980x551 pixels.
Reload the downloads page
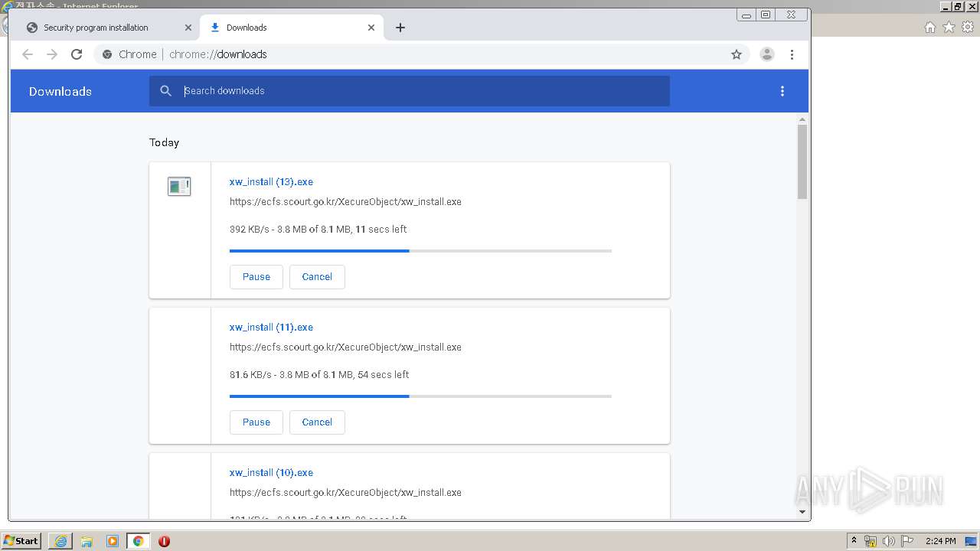click(77, 54)
